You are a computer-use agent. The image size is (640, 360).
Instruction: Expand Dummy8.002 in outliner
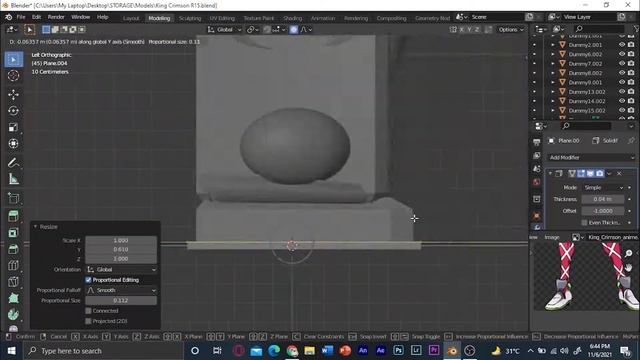point(553,73)
